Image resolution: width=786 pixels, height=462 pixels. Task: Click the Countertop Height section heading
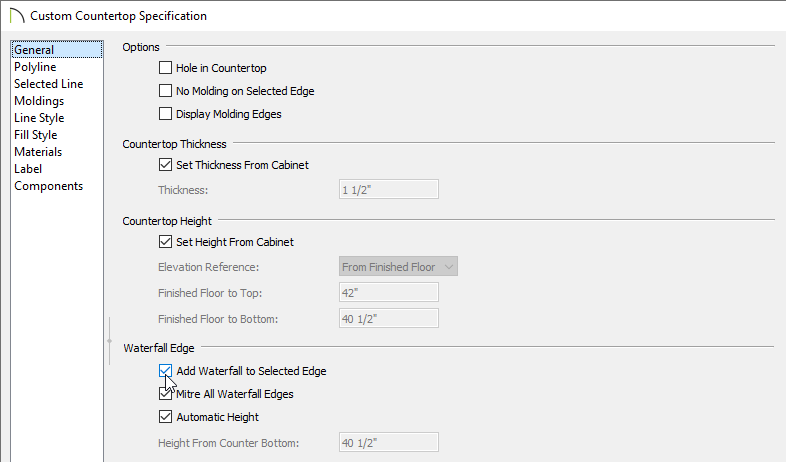(x=167, y=221)
